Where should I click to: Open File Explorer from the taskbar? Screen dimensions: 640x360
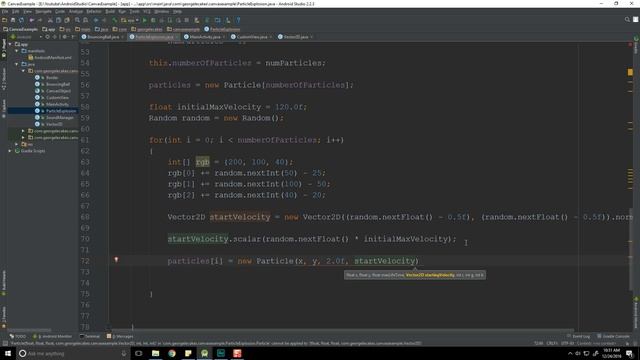(x=156, y=353)
